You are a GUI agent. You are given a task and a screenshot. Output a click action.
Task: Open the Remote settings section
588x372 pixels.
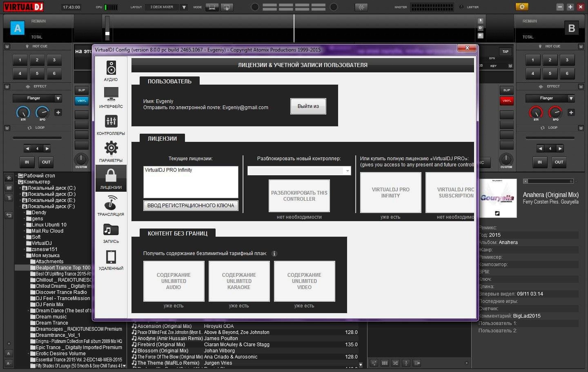pos(111,260)
